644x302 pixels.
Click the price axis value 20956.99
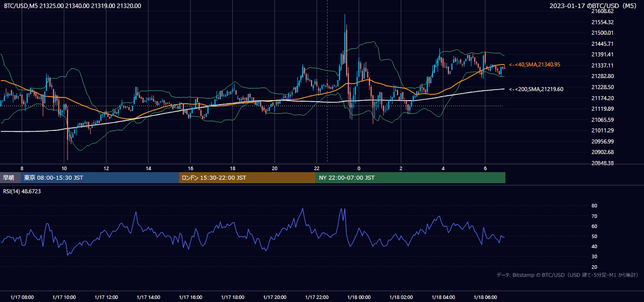602,141
